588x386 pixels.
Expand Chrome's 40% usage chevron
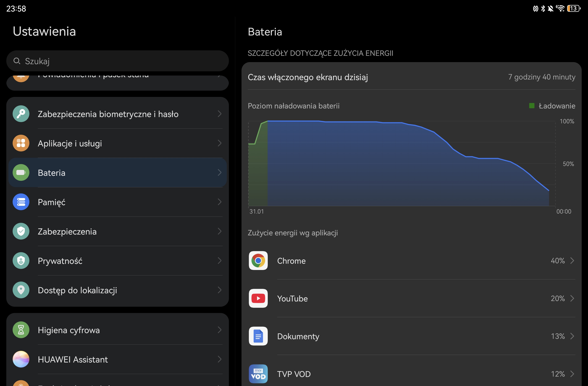[x=572, y=261]
